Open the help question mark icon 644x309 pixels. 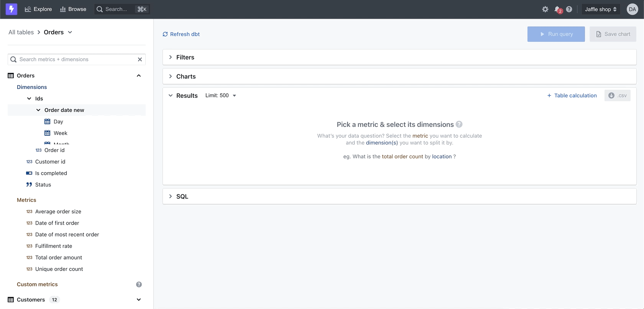pos(569,9)
